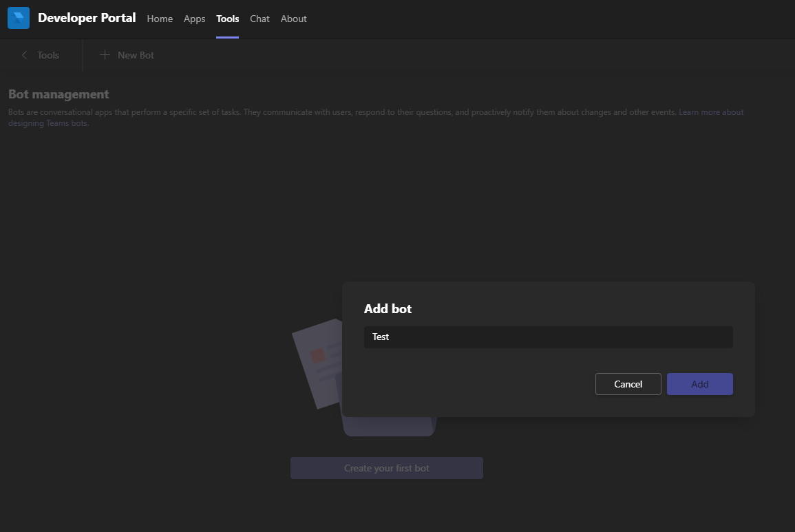Select the Home navigation item
The width and height of the screenshot is (795, 532).
click(x=160, y=19)
